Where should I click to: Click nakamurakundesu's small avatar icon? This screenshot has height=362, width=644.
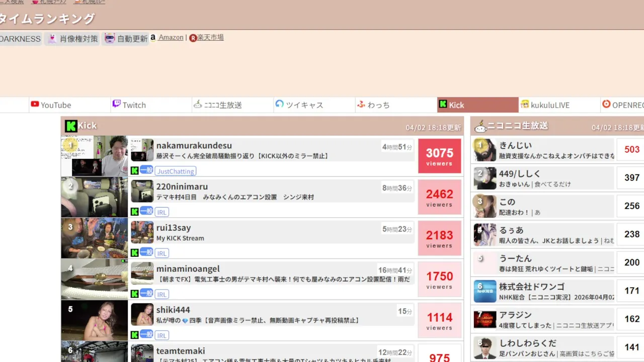coord(142,150)
